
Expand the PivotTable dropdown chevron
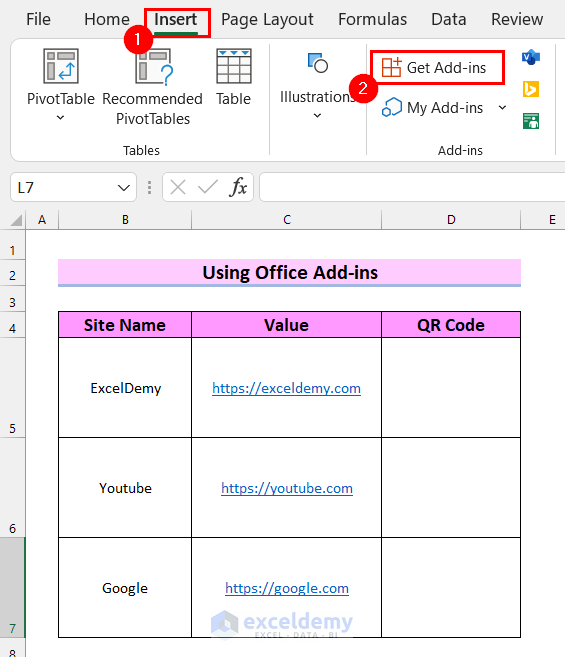60,118
